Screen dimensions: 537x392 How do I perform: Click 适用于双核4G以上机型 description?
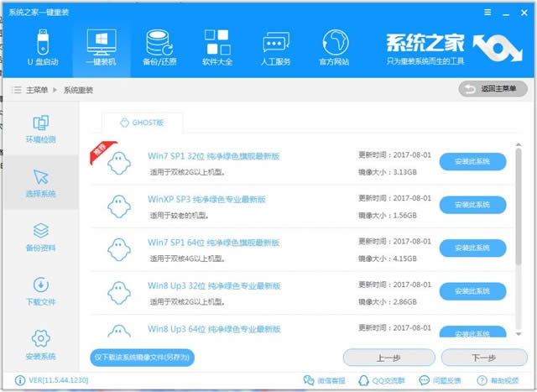tap(187, 259)
